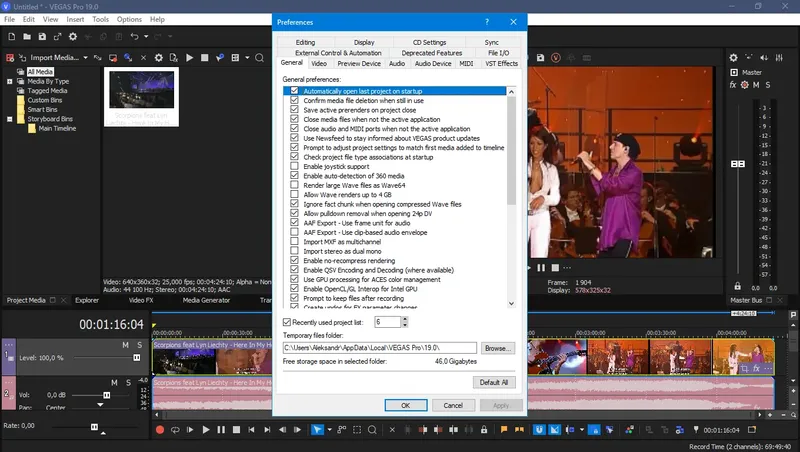Click the search magnifier in Project Media toolbar
This screenshot has height=452, width=800.
(259, 58)
